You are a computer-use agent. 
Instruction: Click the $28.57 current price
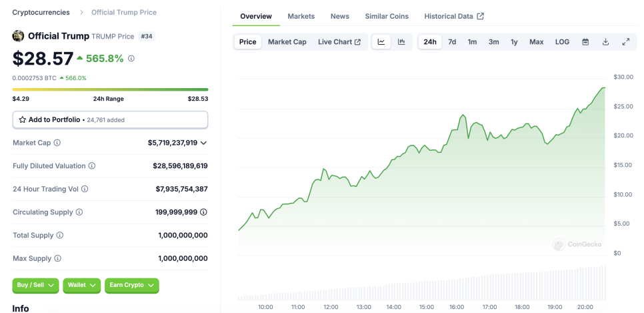point(43,59)
